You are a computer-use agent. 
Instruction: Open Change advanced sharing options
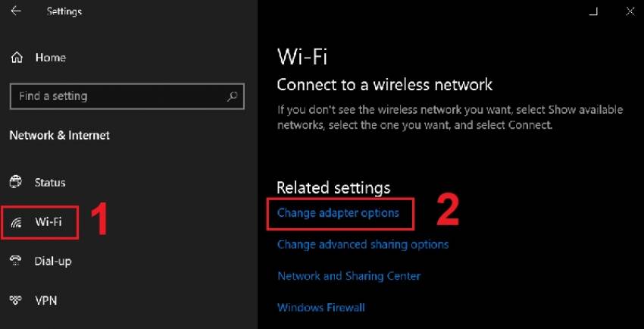click(x=363, y=244)
